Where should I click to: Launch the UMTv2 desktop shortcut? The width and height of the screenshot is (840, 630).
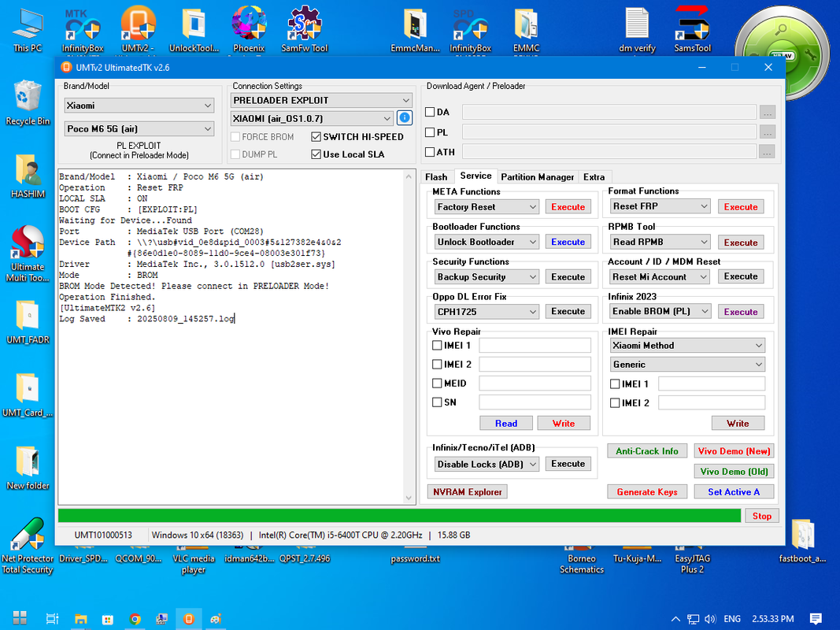pos(139,29)
